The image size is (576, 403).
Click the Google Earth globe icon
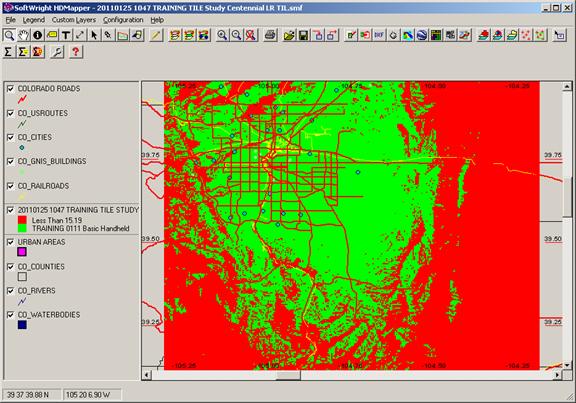point(422,35)
